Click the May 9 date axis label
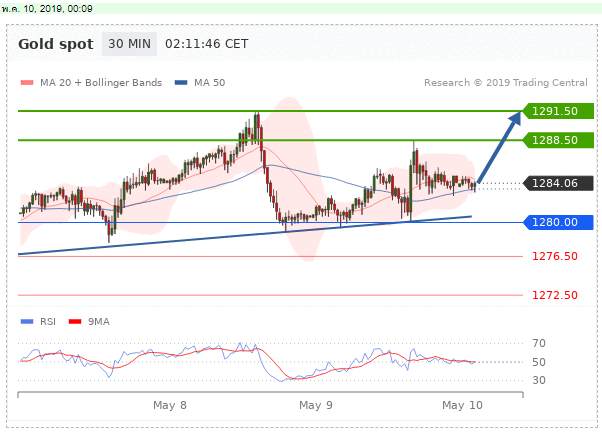The height and width of the screenshot is (434, 602). [316, 405]
